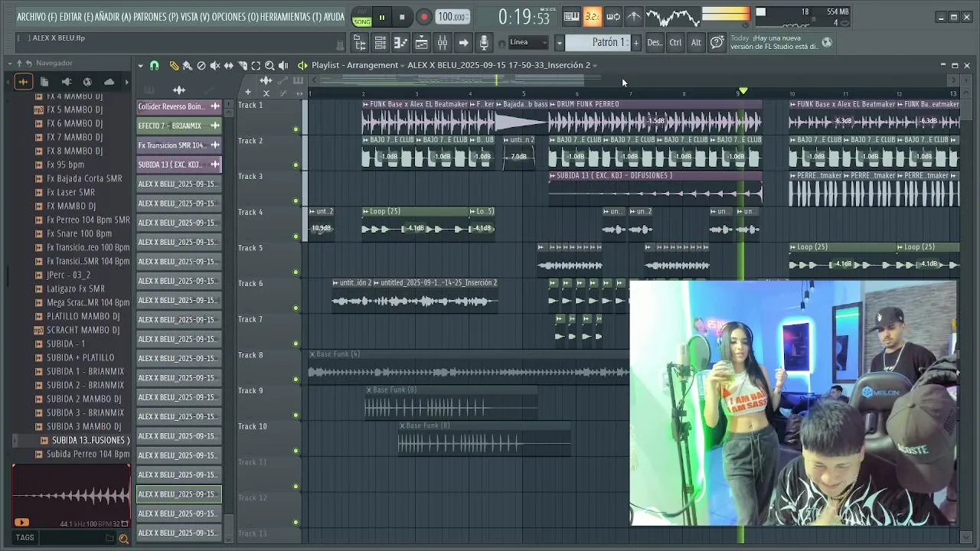Click the help chat bubble icon
Screen dimensions: 980x551
click(x=717, y=43)
